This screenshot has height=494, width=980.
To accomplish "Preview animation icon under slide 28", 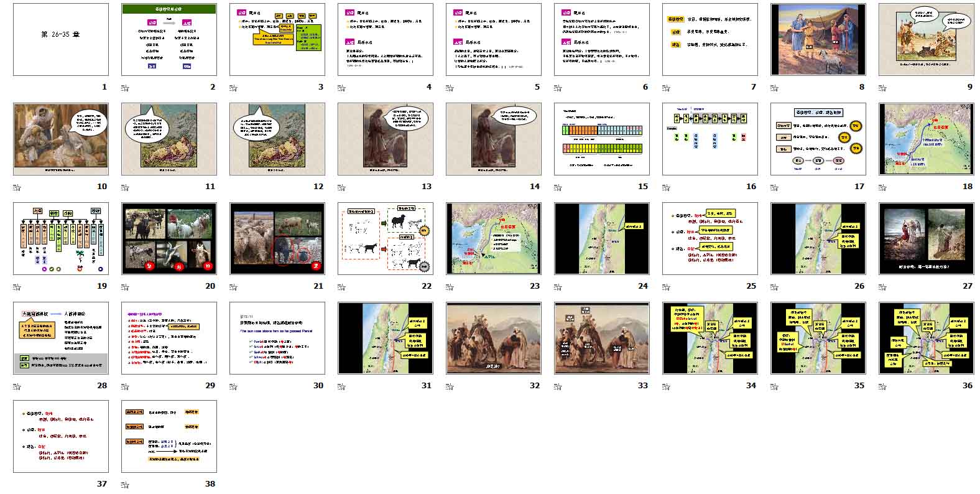I will click(x=17, y=386).
